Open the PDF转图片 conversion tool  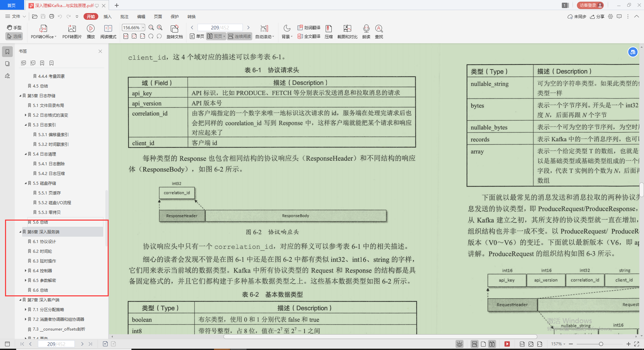point(71,32)
